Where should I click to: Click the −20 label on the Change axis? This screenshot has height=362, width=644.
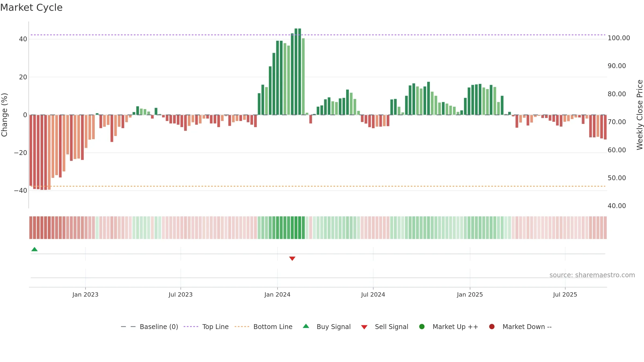click(x=21, y=153)
